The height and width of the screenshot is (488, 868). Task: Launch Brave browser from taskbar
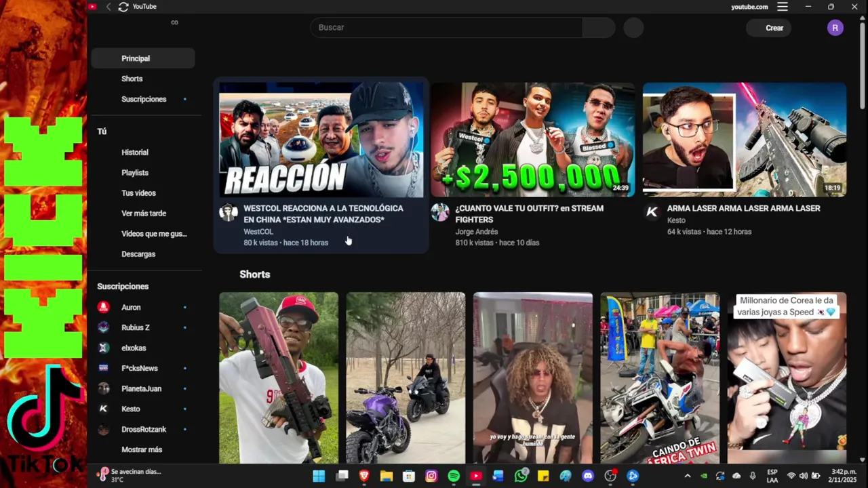[364, 476]
